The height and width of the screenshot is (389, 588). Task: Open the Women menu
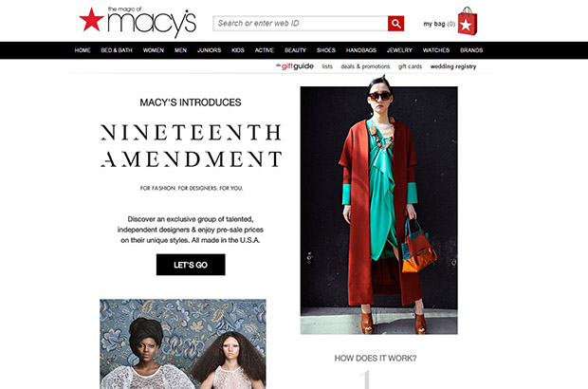click(154, 50)
